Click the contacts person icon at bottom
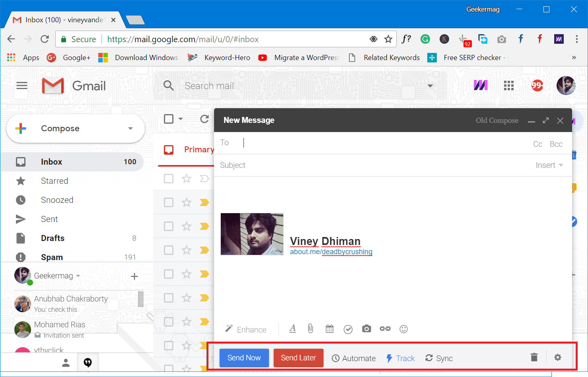The height and width of the screenshot is (377, 588). (x=66, y=363)
